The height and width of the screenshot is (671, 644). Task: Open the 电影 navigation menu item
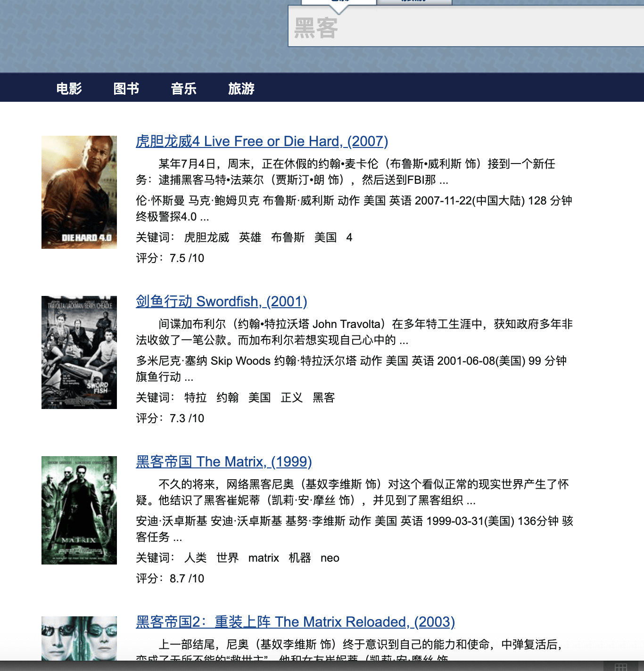(69, 89)
